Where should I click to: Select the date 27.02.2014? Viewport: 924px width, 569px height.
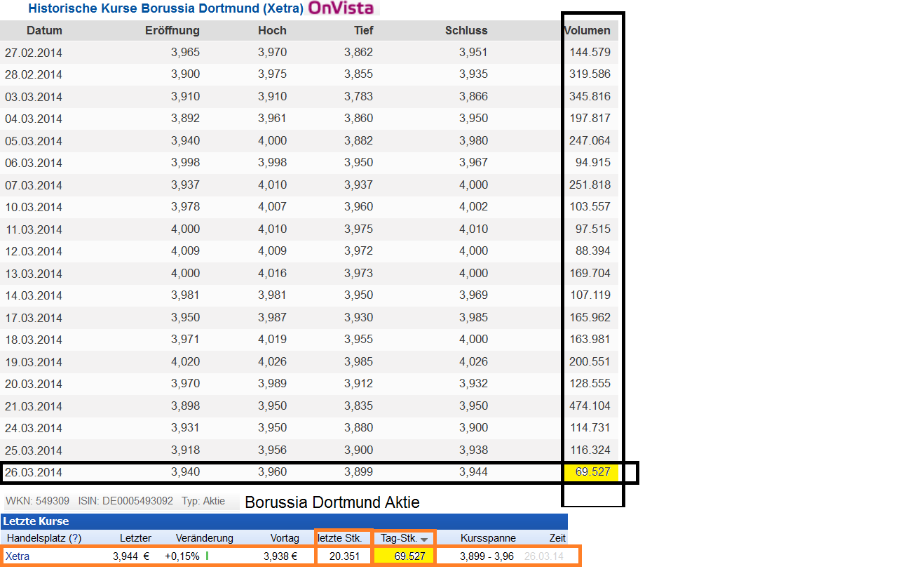[34, 52]
